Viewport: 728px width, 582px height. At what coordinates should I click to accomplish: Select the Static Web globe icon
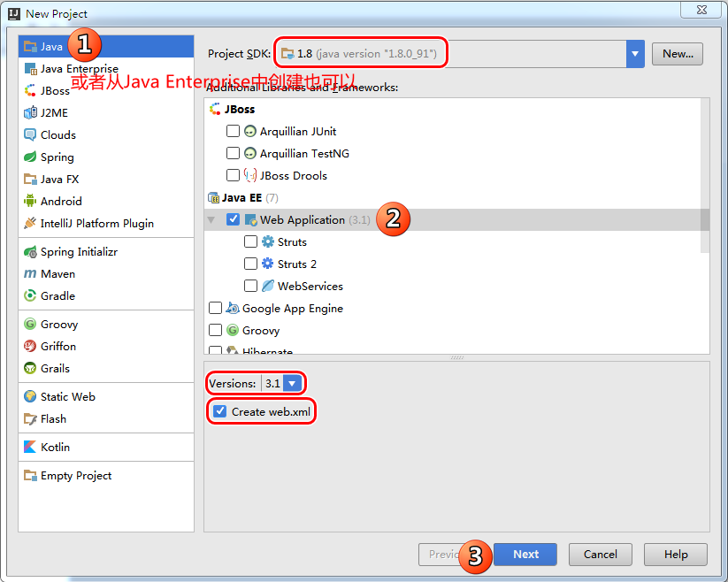click(30, 396)
